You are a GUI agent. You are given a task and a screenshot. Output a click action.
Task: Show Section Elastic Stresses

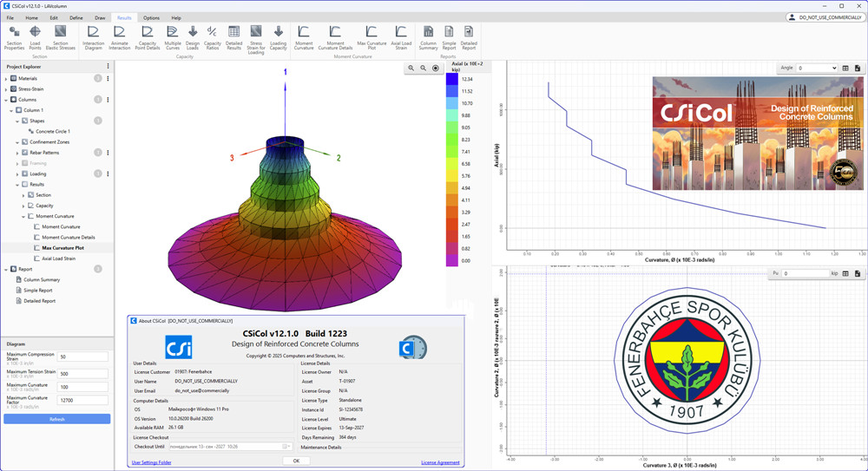coord(61,37)
